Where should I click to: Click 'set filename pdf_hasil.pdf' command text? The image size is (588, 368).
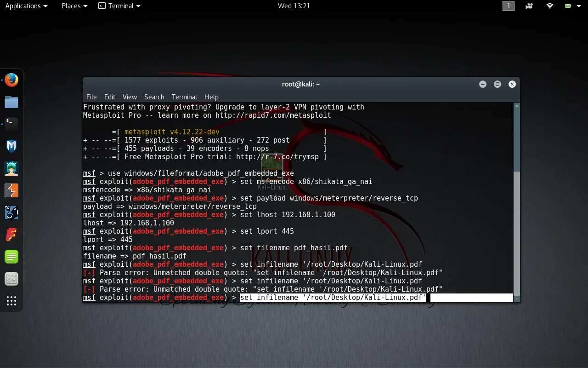coord(294,248)
